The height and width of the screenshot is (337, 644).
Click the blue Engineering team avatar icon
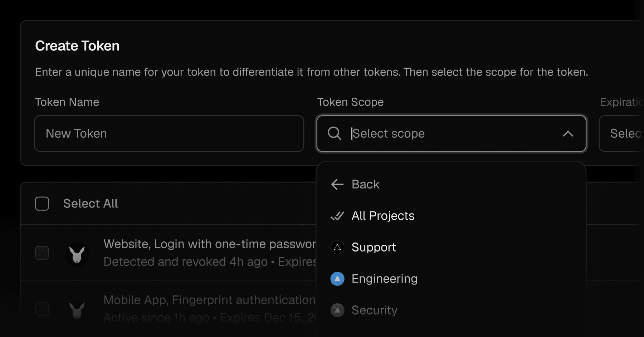point(337,279)
